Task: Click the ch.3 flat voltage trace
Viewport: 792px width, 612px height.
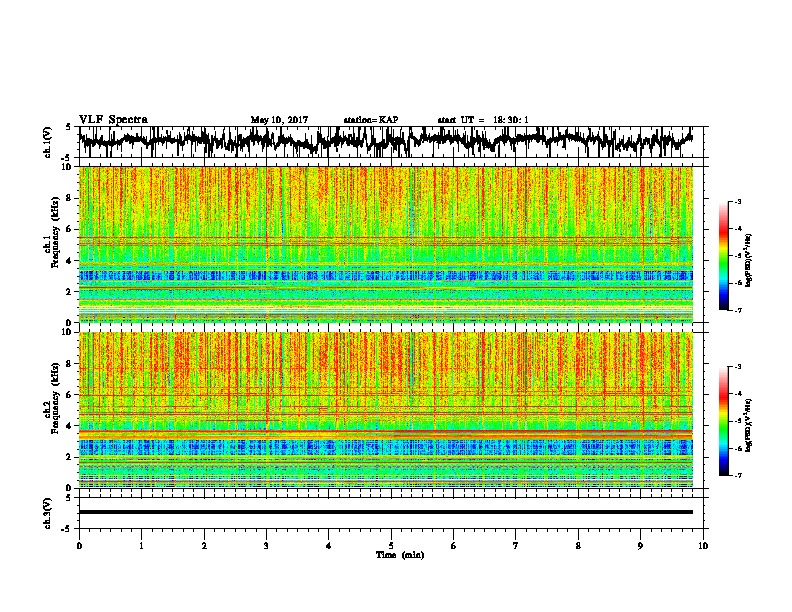Action: click(x=385, y=512)
